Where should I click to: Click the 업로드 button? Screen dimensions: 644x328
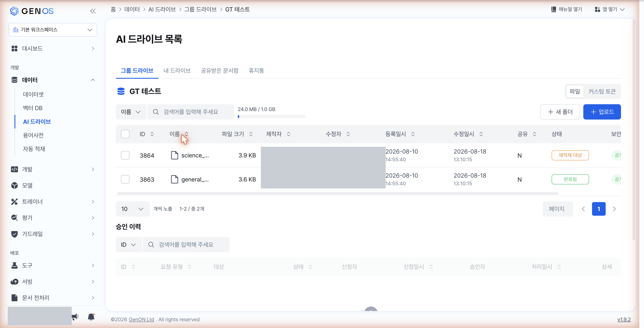click(602, 112)
